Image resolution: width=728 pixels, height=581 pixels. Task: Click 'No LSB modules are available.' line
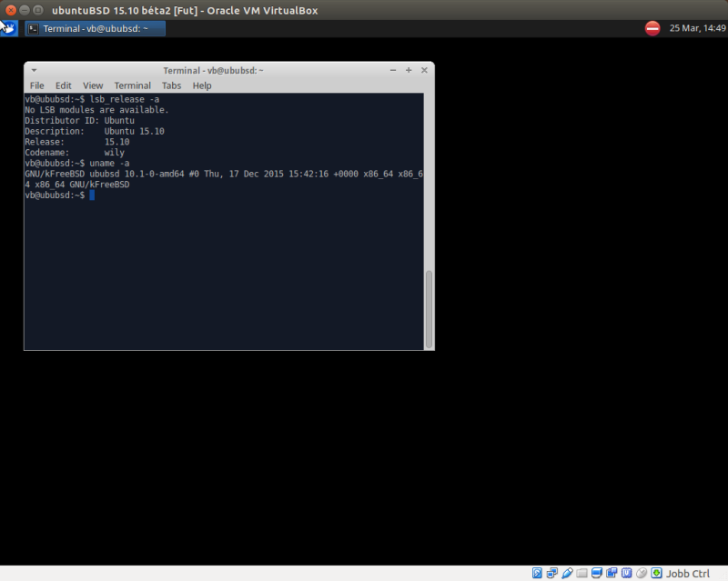[96, 110]
